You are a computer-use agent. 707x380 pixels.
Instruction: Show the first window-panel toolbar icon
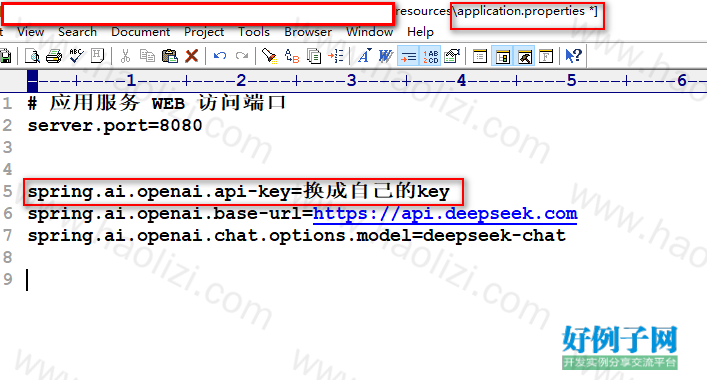(480, 56)
